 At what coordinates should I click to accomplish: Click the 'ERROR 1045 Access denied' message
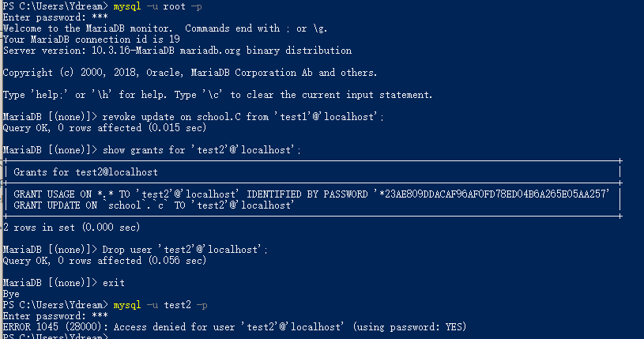(235, 327)
